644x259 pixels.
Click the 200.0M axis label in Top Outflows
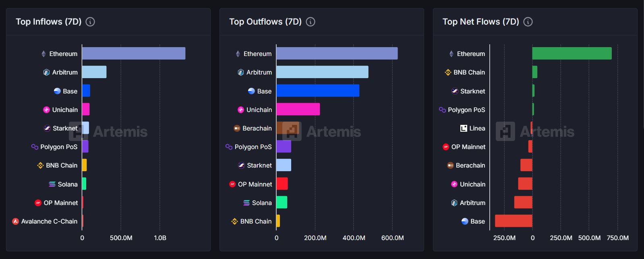[x=315, y=238]
